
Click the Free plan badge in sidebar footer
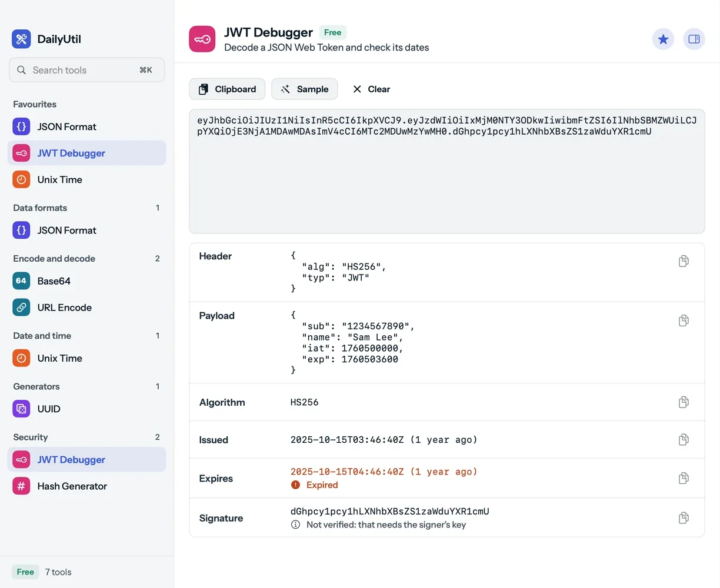pos(25,572)
